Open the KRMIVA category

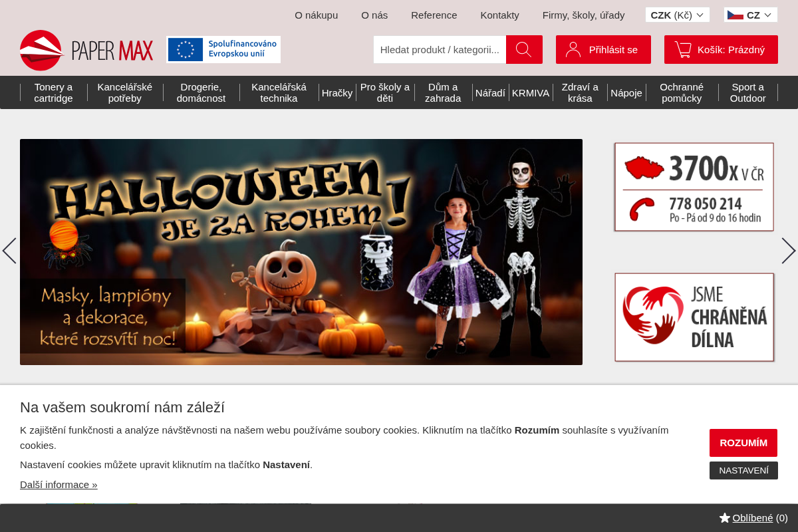pos(531,92)
